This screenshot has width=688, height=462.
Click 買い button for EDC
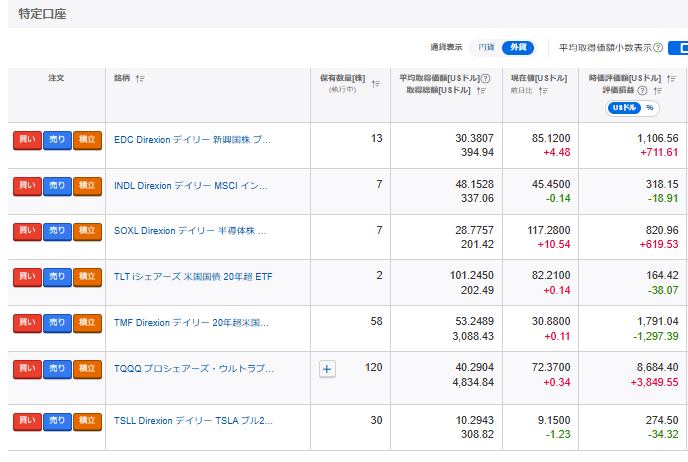click(27, 140)
